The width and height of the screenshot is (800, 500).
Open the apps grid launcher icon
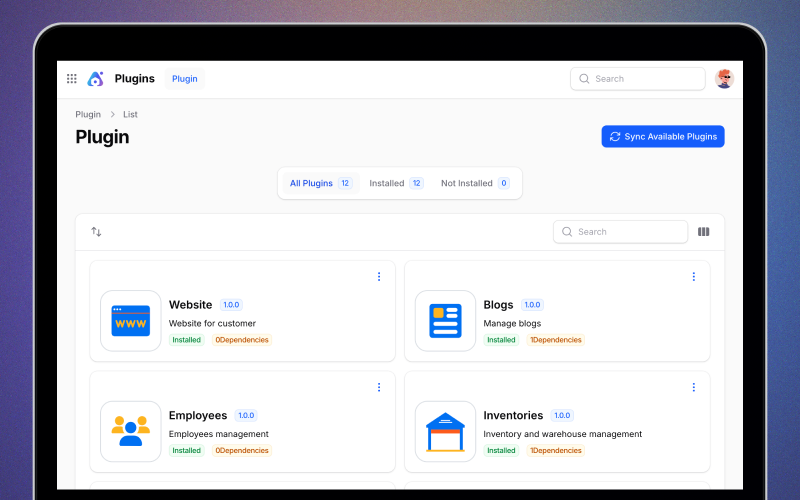pos(72,79)
